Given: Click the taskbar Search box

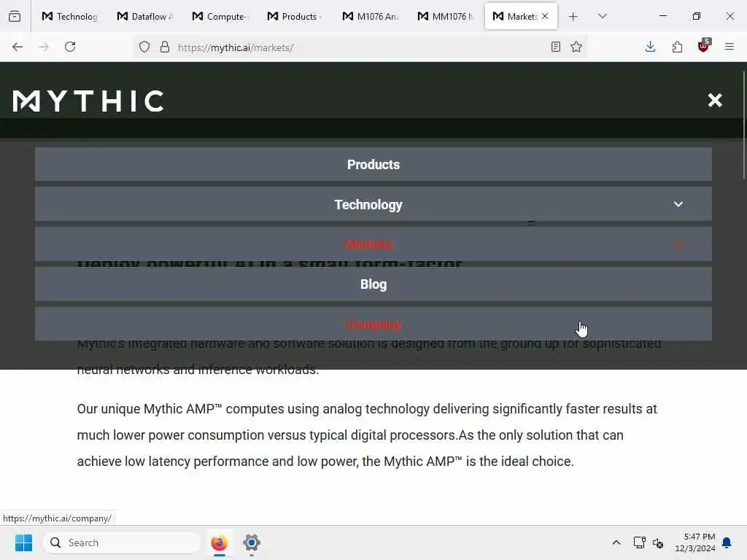Looking at the screenshot, I should [x=122, y=542].
